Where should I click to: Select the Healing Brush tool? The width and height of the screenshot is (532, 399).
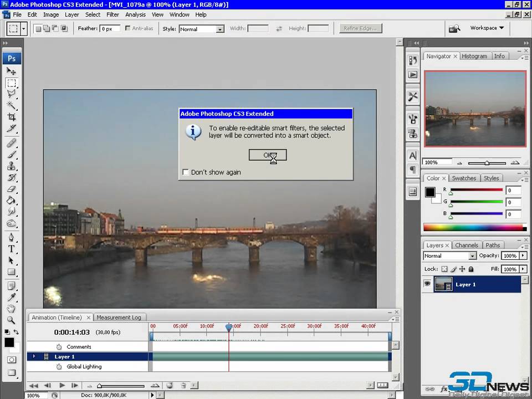tap(11, 143)
